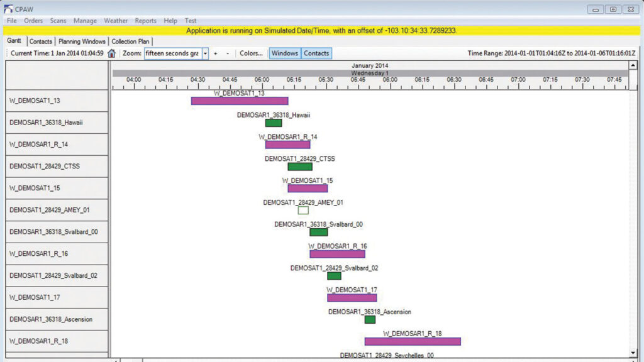
Task: Maximize the CPAW window
Action: point(613,9)
